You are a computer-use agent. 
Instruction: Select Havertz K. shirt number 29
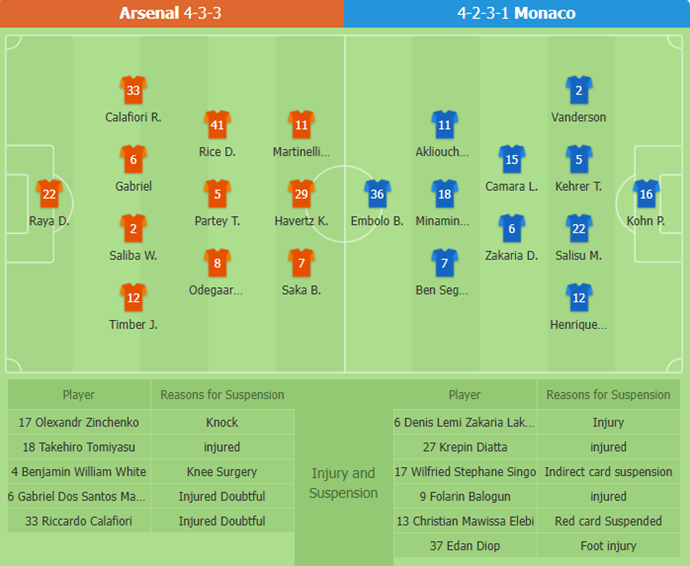coord(301,194)
